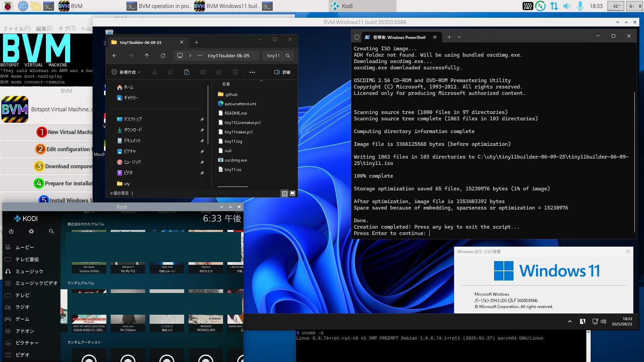644x362 pixels.
Task: Click the delete trash icon in Explorer
Action: click(x=235, y=72)
